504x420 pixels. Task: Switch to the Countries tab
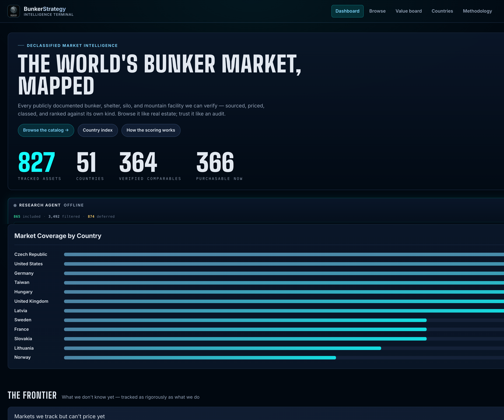[x=442, y=11]
